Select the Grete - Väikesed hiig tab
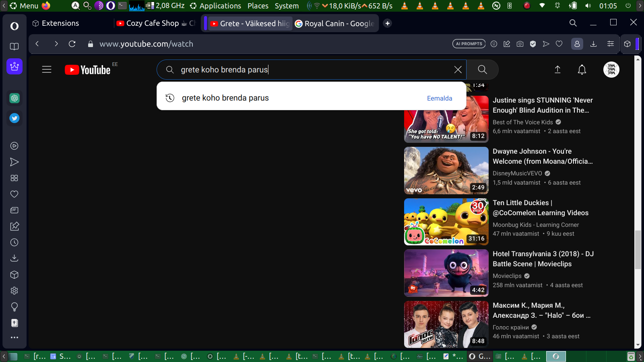 click(x=250, y=23)
